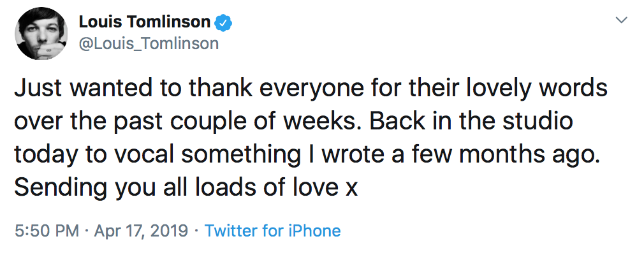Screen dimensions: 644x255
Task: Click the Twitter for iPhone source link
Action: pos(272,231)
